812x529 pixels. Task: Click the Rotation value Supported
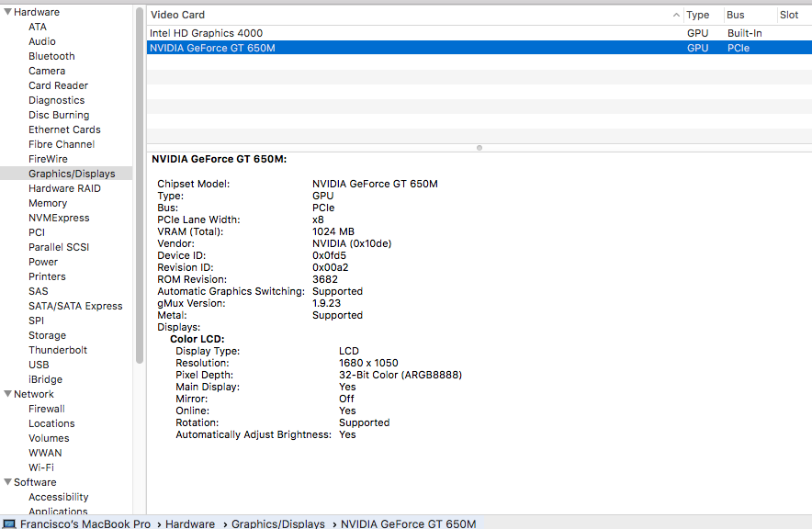point(364,422)
